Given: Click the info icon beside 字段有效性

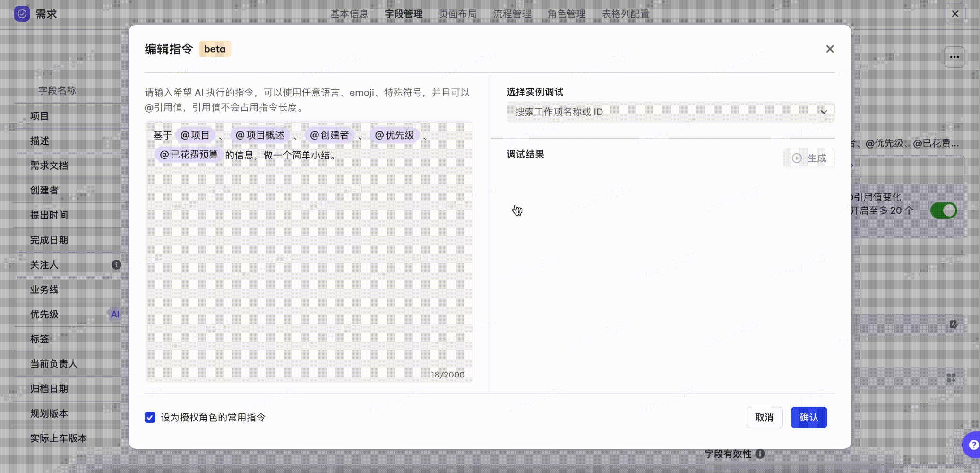Looking at the screenshot, I should (x=760, y=454).
